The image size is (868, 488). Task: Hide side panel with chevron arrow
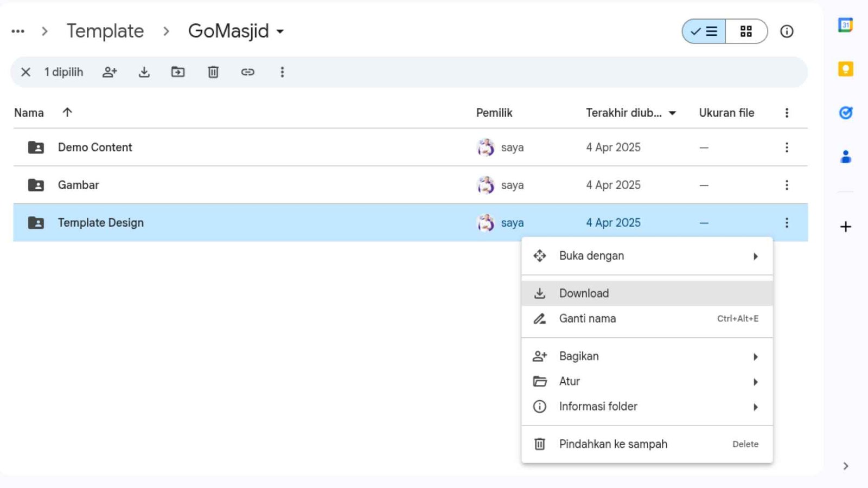845,466
